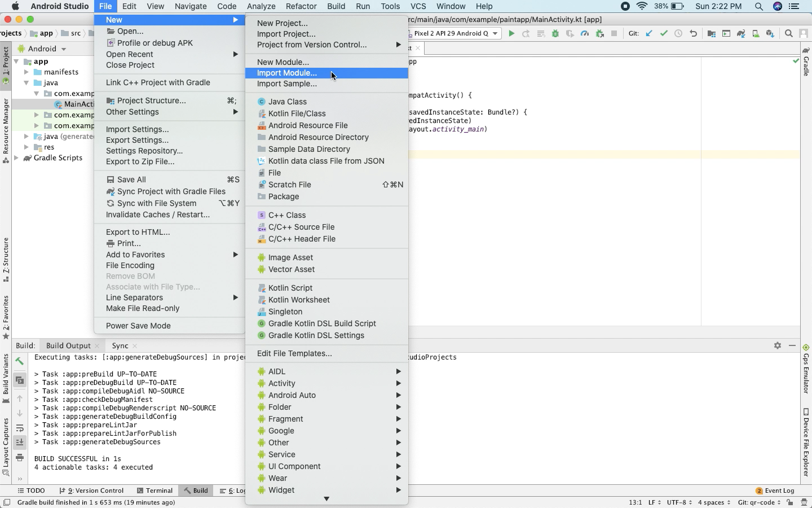Image resolution: width=812 pixels, height=508 pixels.
Task: Open Resource Manager side tab
Action: (6, 131)
